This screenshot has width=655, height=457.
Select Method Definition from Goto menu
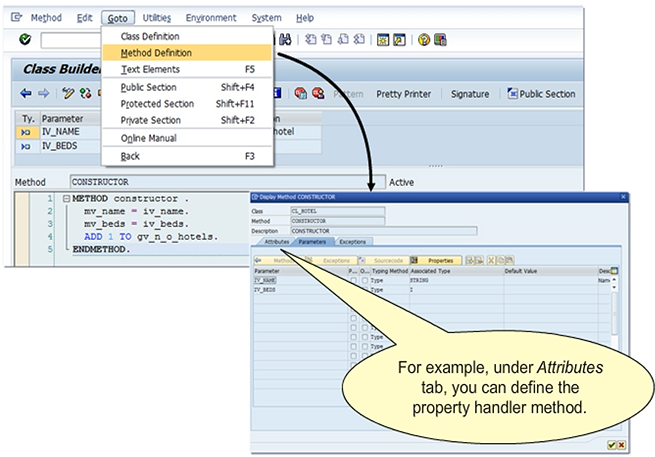[x=156, y=53]
